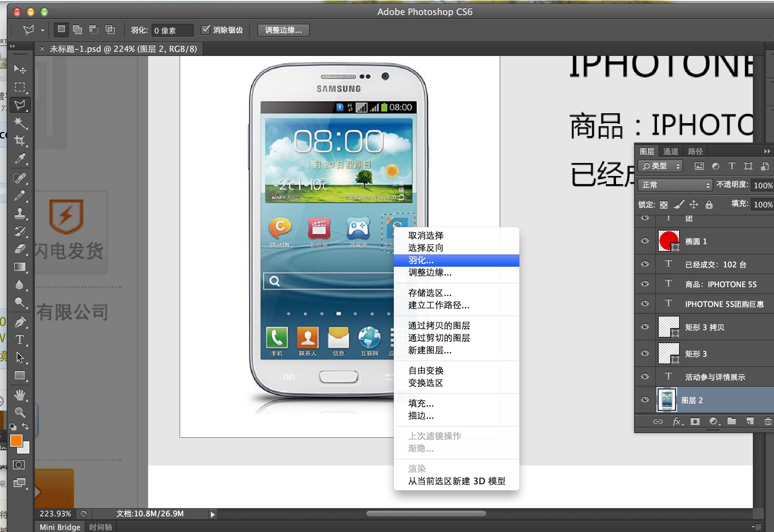The height and width of the screenshot is (532, 774).
Task: Select the Clone Stamp tool
Action: pyautogui.click(x=20, y=213)
